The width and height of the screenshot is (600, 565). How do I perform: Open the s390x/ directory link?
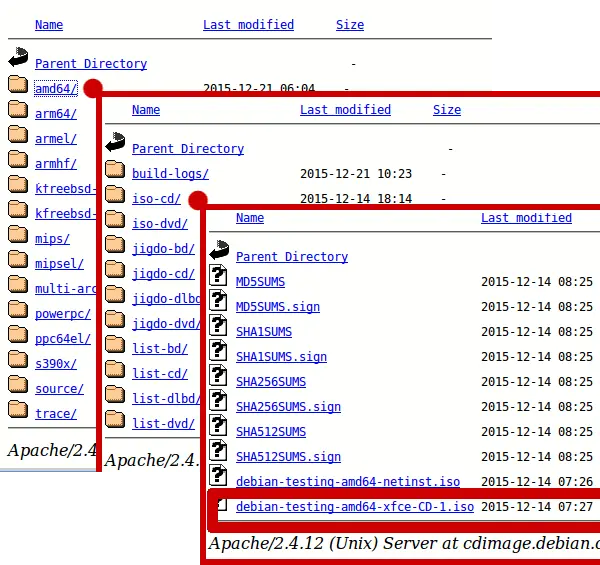point(56,363)
